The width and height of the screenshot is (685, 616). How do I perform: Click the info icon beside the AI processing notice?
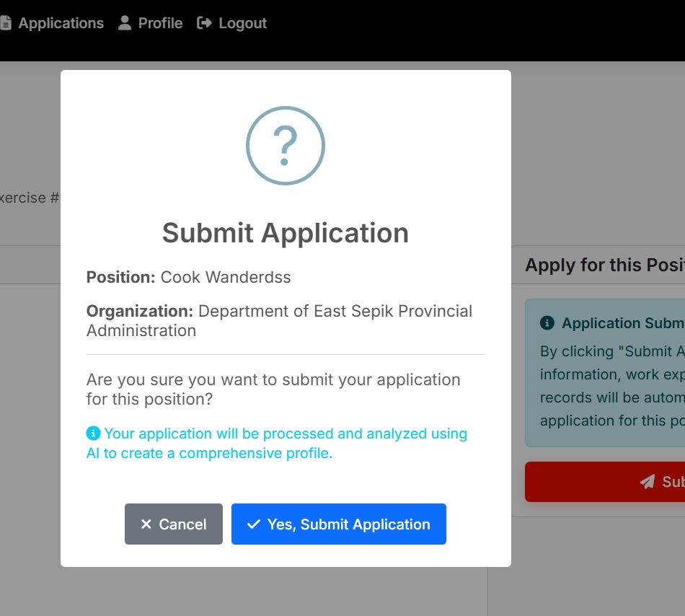point(92,433)
